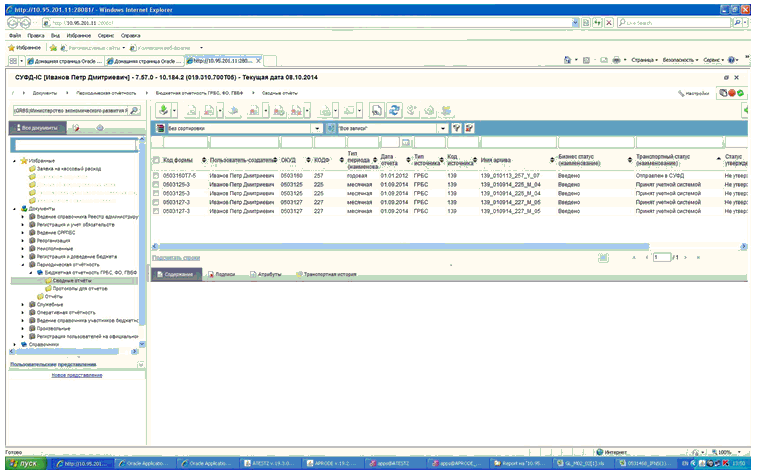Toggle the select-all checkbox in table header

(x=156, y=160)
